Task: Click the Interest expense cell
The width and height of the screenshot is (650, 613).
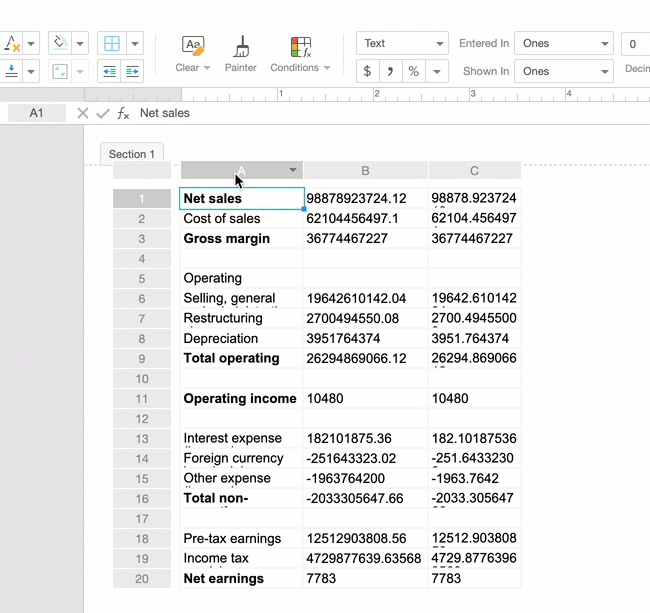Action: click(x=242, y=439)
